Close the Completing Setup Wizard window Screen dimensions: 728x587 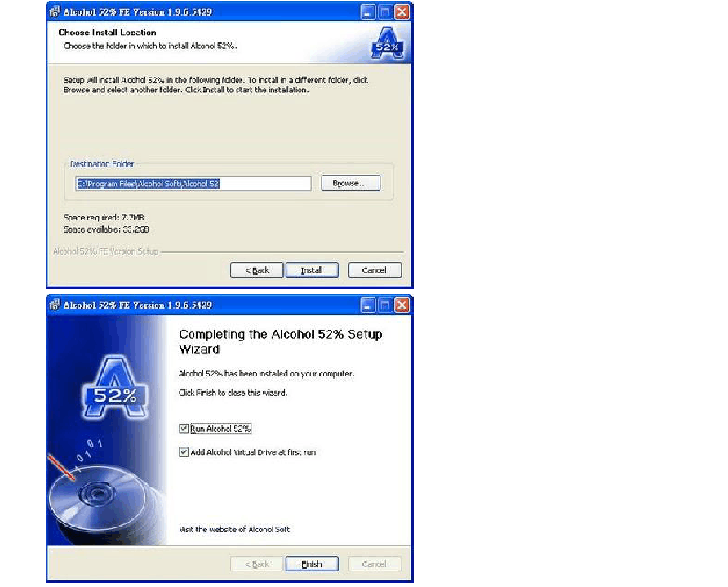[x=402, y=305]
